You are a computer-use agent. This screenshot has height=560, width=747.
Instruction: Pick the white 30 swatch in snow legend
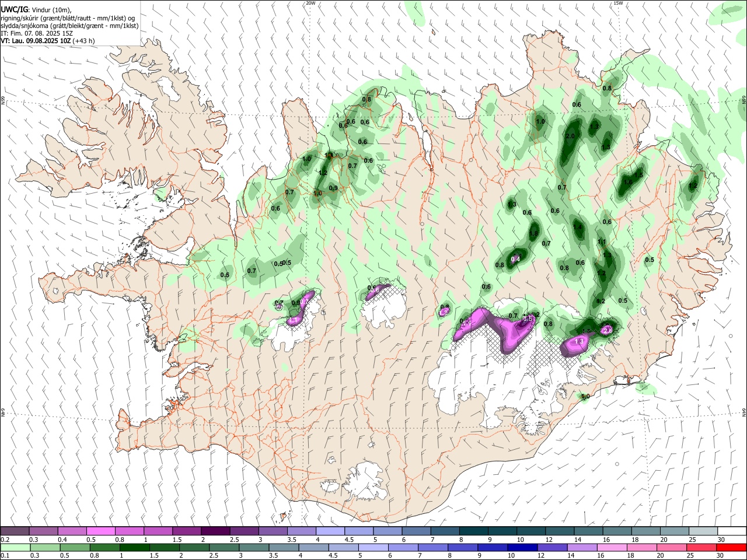tap(732, 531)
